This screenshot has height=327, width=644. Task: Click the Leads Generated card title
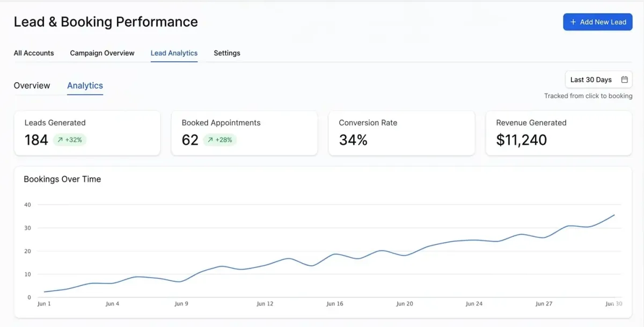click(55, 122)
